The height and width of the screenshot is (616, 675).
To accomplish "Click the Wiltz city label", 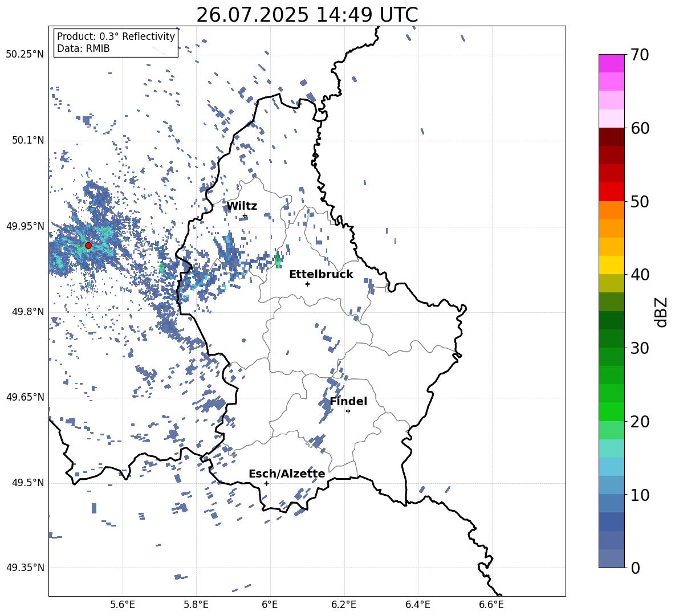I will [x=242, y=206].
